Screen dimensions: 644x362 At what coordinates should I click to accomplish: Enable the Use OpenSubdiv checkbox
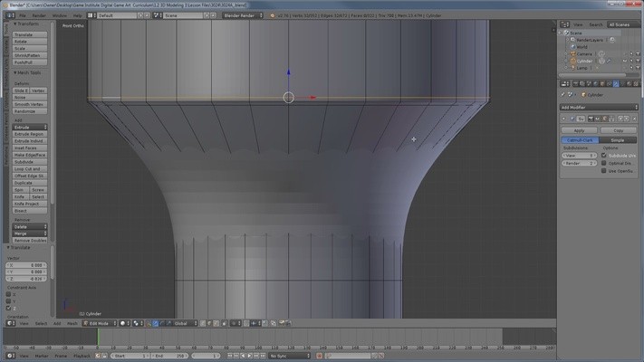(604, 171)
